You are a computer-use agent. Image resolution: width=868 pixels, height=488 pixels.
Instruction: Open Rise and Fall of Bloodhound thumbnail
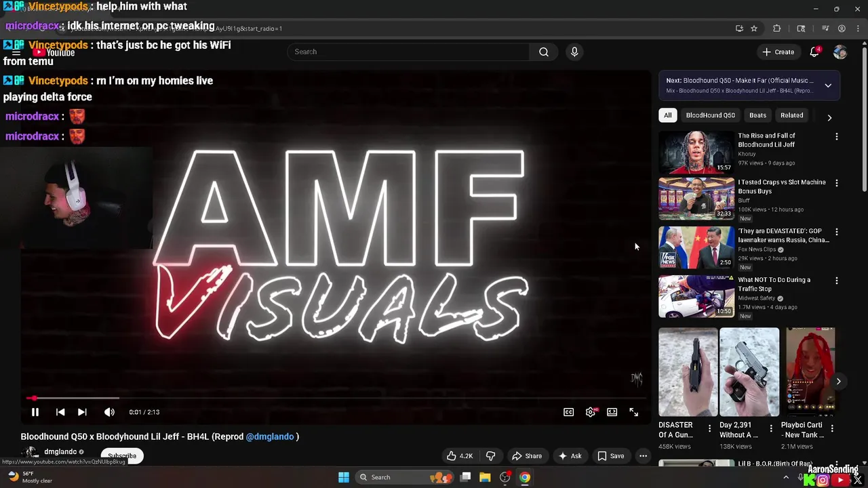pos(696,152)
